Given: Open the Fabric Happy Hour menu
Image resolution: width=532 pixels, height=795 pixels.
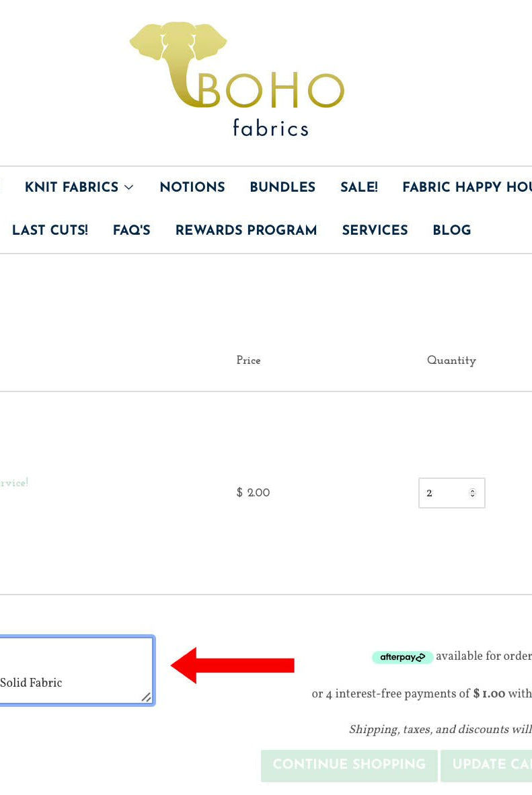Looking at the screenshot, I should coord(466,188).
